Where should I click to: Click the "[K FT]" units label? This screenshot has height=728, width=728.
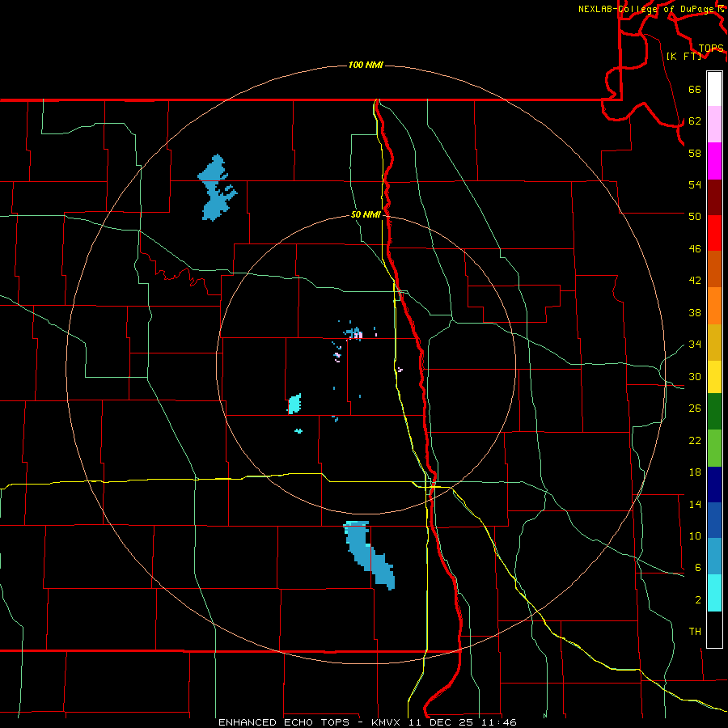[x=684, y=56]
